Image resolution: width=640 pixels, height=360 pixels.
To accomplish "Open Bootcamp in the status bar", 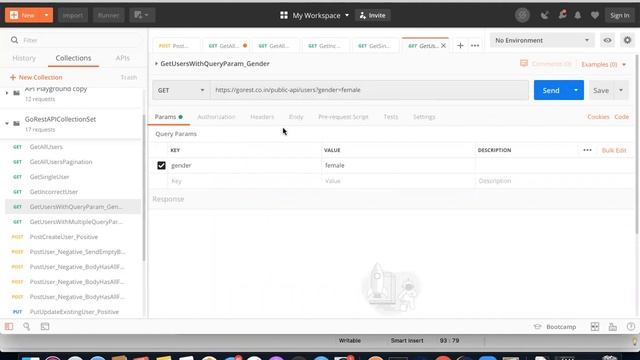I will tap(555, 327).
